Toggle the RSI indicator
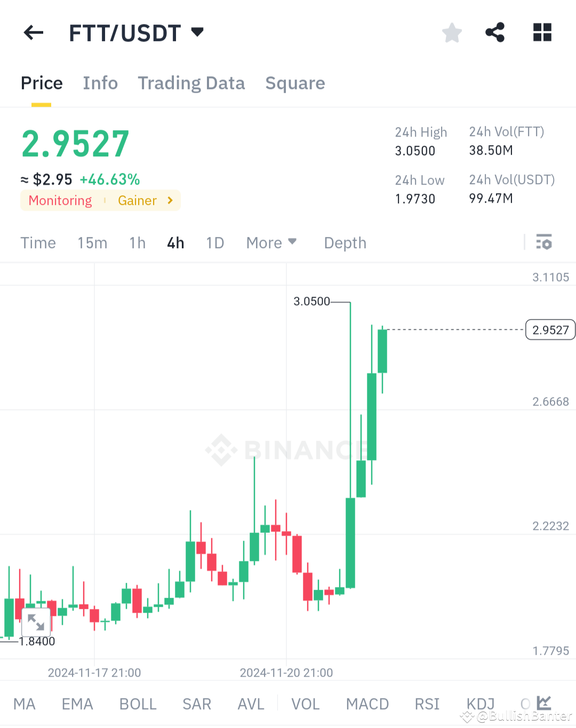576x728 pixels. click(x=426, y=703)
